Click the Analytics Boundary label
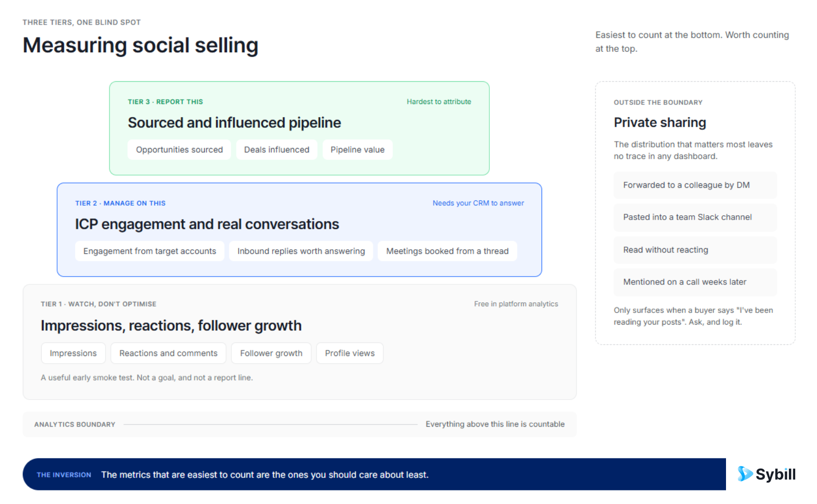 (75, 424)
